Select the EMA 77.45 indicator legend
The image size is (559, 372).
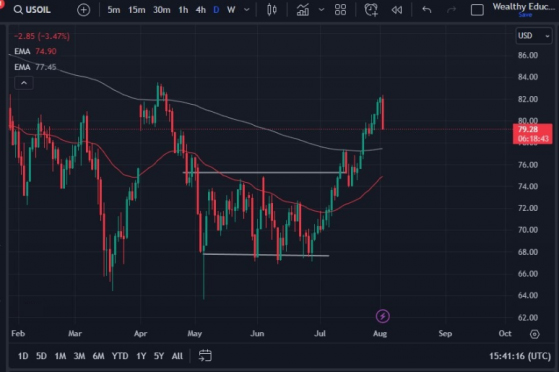coord(35,67)
